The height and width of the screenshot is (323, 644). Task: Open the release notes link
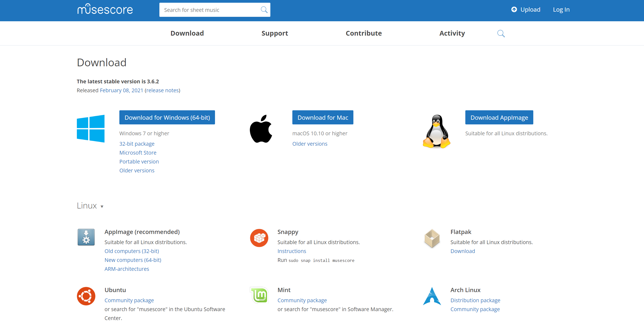click(162, 90)
